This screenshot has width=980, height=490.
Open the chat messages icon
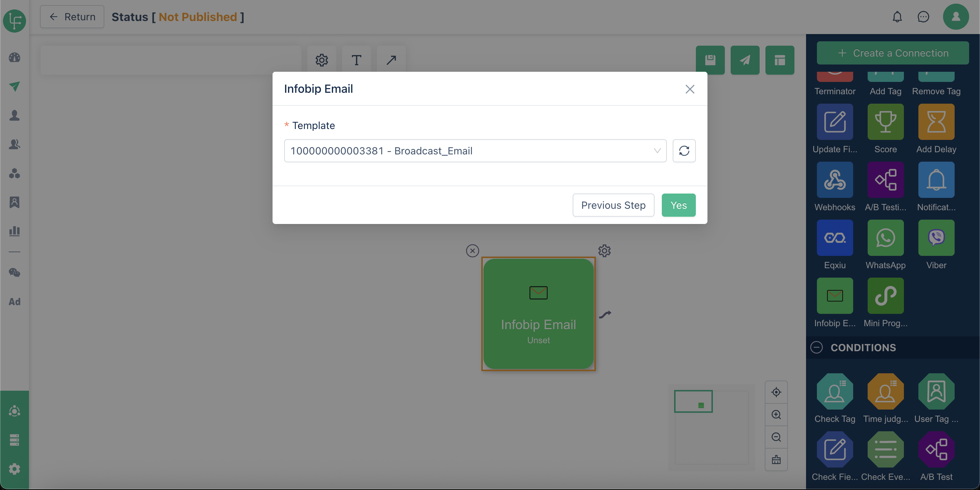coord(923,17)
